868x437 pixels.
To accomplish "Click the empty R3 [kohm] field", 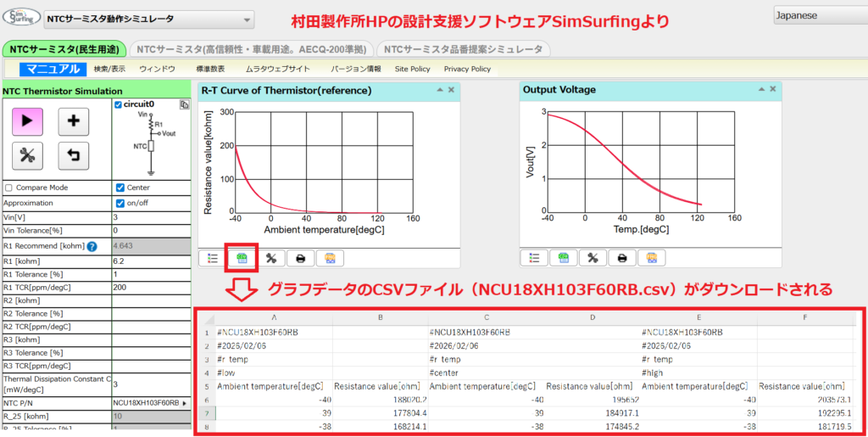I will tap(151, 339).
